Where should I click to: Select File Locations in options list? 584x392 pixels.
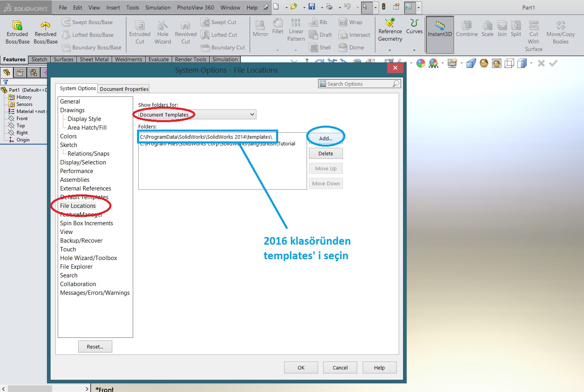click(x=78, y=206)
